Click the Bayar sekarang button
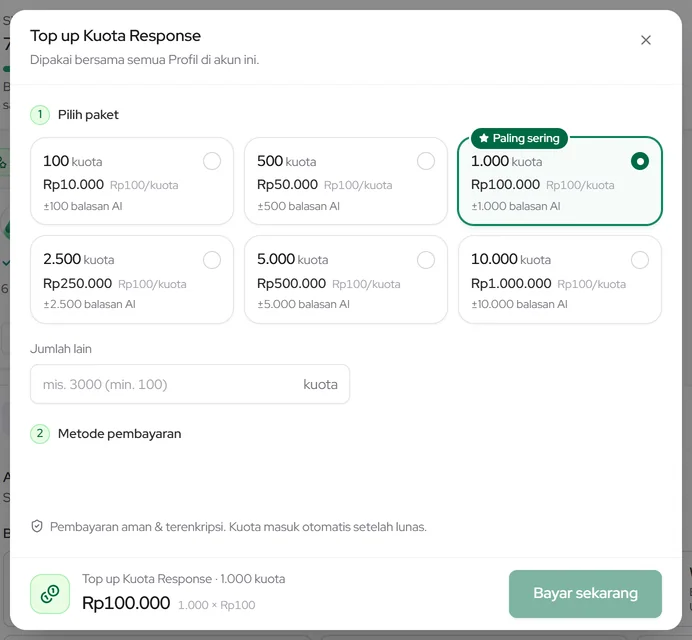The width and height of the screenshot is (692, 640). (x=585, y=594)
